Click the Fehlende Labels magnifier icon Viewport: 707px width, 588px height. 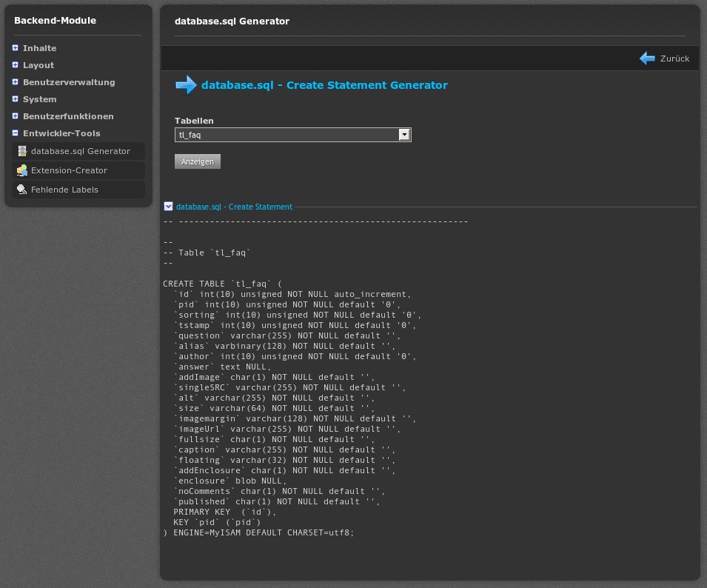22,190
